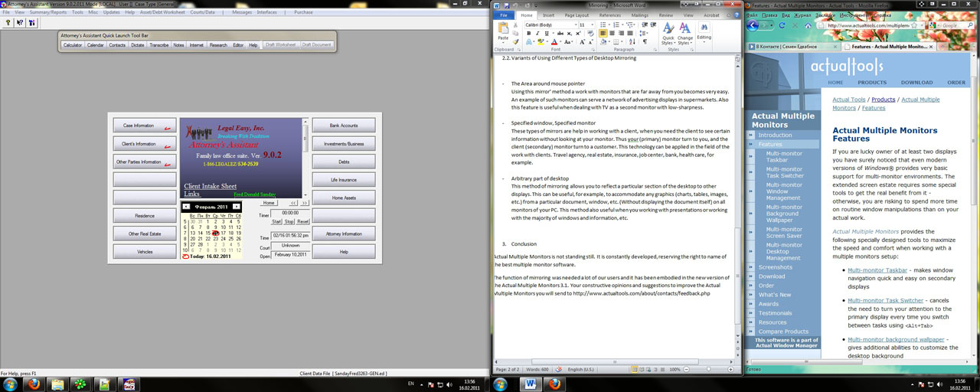The image size is (980, 392).
Task: Toggle Italic formatting in Word
Action: 537,33
